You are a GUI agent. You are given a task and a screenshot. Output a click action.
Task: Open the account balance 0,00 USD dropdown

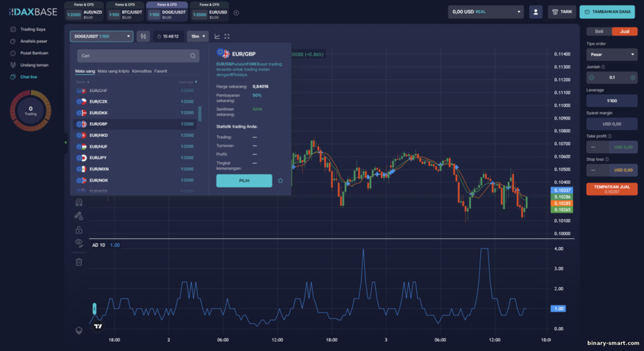tap(486, 12)
